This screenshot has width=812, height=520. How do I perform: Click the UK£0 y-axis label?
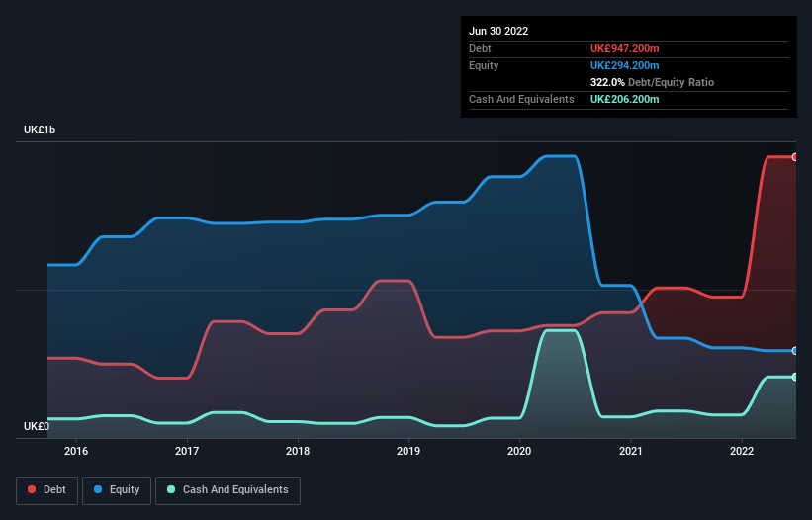[37, 426]
